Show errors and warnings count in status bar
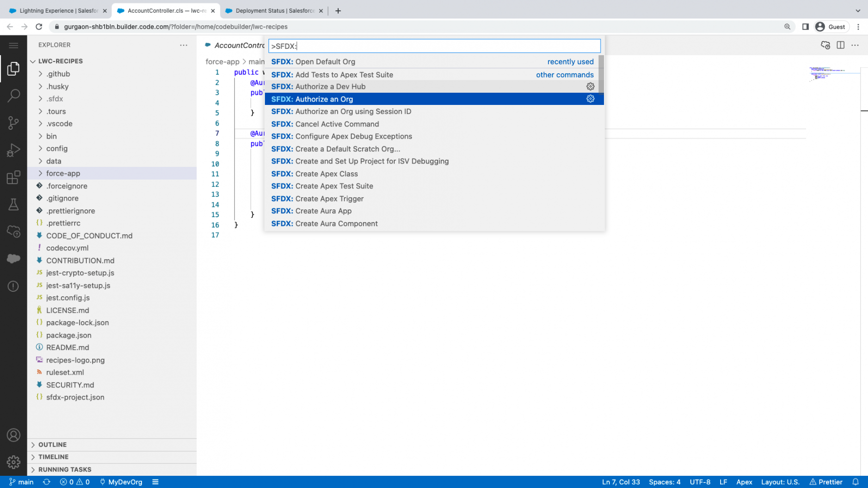Screen dimensions: 868x488 tap(75, 482)
